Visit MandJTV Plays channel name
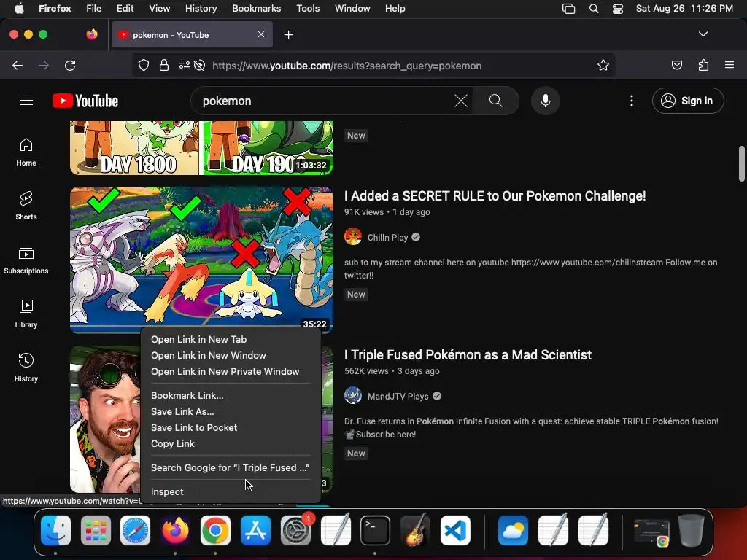 [x=398, y=396]
